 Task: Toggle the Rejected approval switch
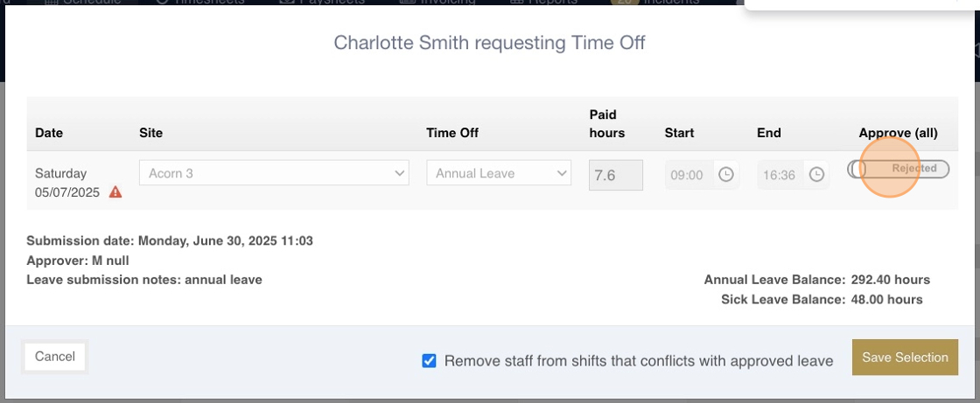(898, 169)
